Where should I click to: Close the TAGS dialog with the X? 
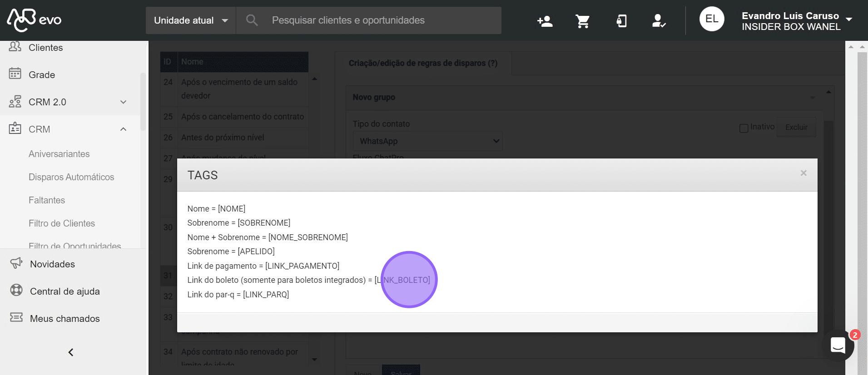(804, 173)
